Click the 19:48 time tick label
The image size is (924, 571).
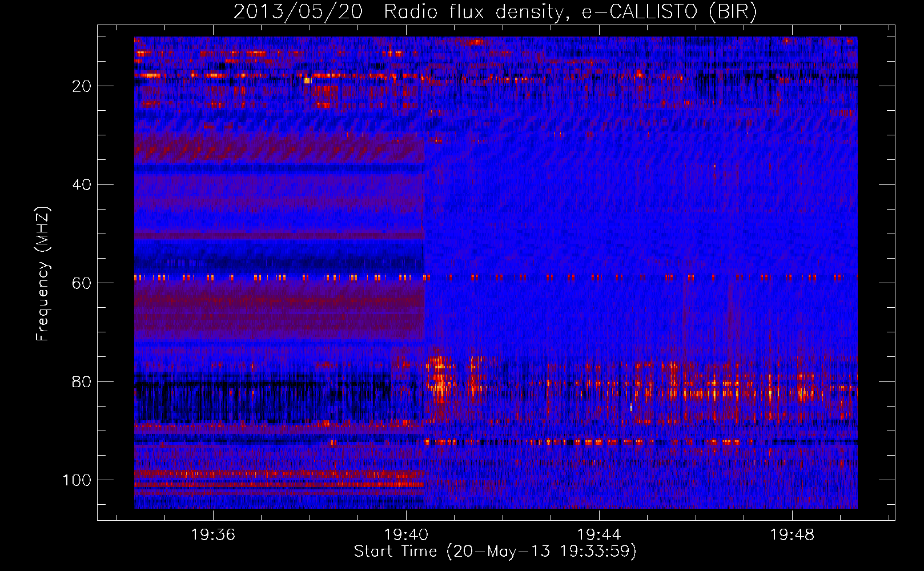click(792, 535)
